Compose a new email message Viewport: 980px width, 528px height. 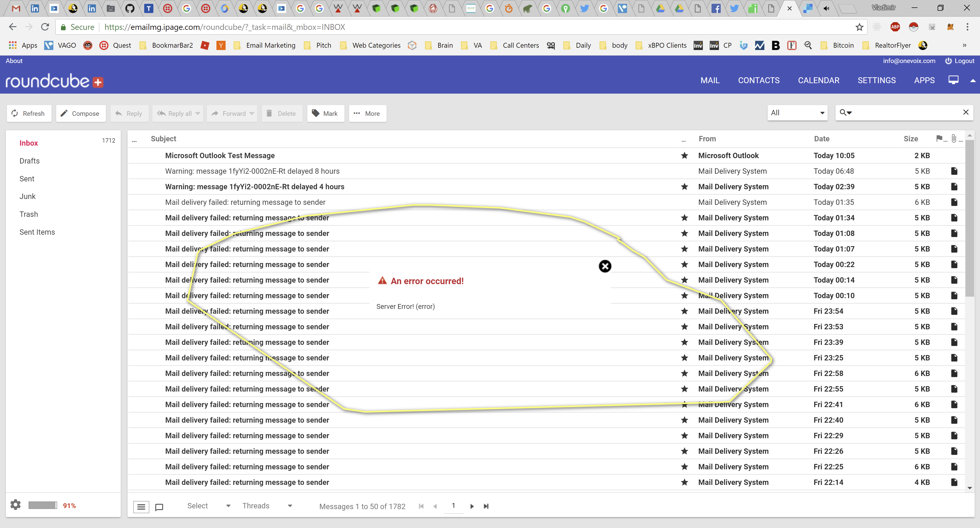[x=81, y=113]
